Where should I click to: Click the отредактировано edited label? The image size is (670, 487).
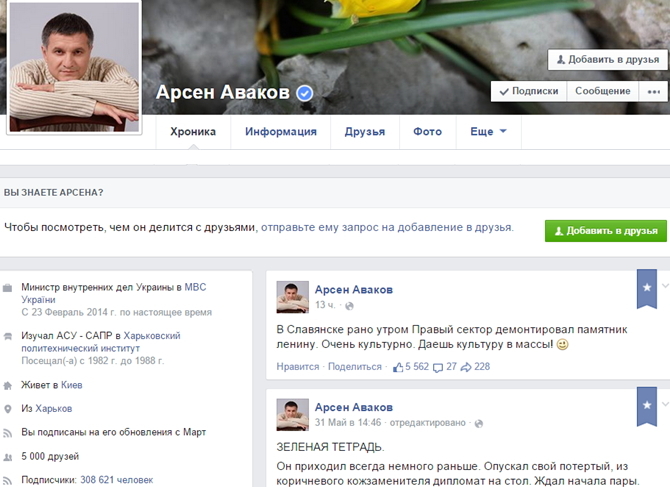428,423
